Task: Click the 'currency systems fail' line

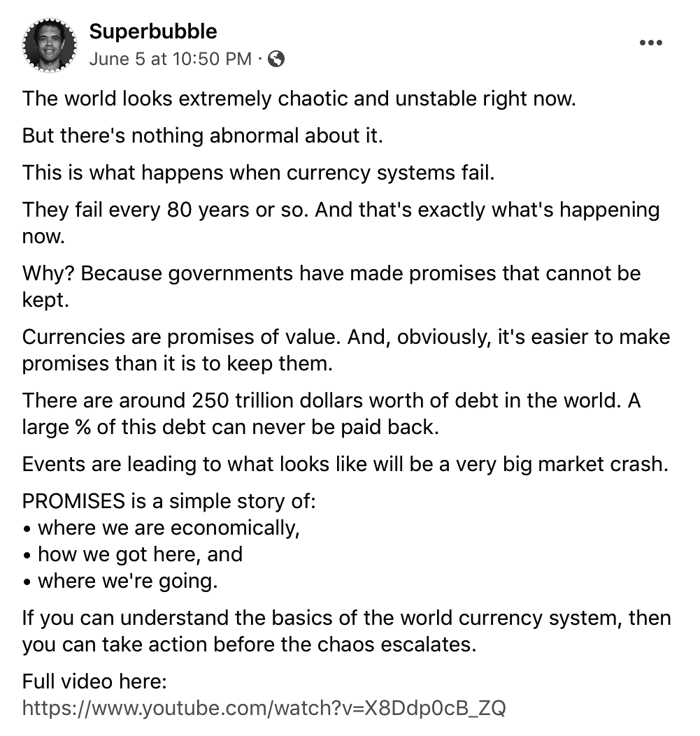Action: pos(258,172)
